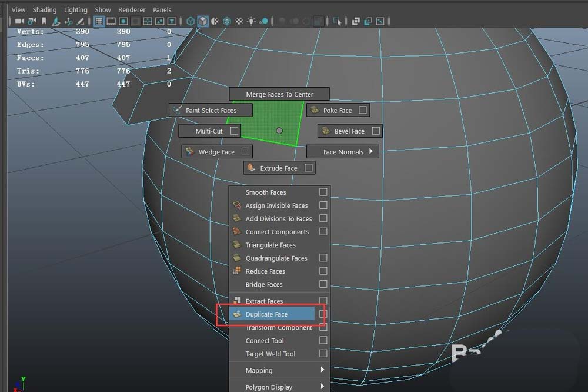Image resolution: width=588 pixels, height=392 pixels.
Task: Click Multi-Cut marking menu item
Action: pyautogui.click(x=209, y=131)
